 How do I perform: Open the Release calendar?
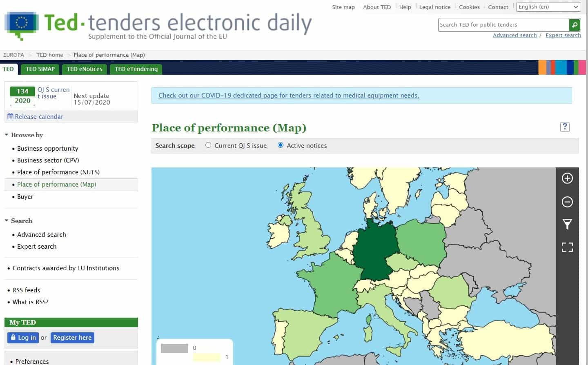click(36, 117)
